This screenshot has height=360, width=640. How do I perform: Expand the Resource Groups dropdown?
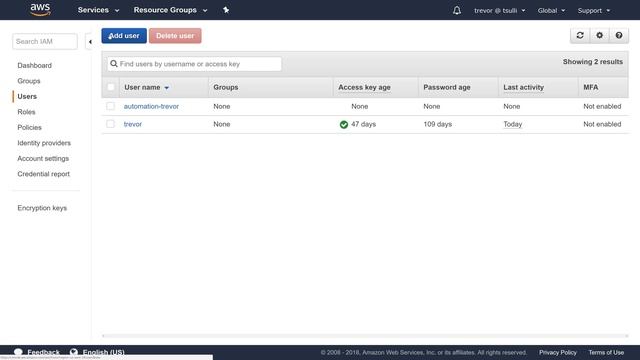click(170, 10)
